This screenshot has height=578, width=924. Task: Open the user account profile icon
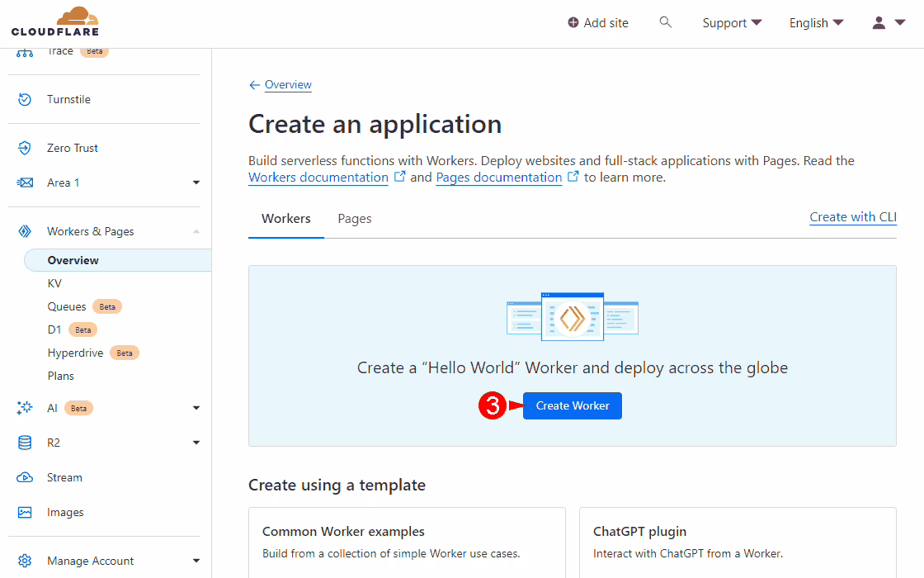click(x=879, y=23)
